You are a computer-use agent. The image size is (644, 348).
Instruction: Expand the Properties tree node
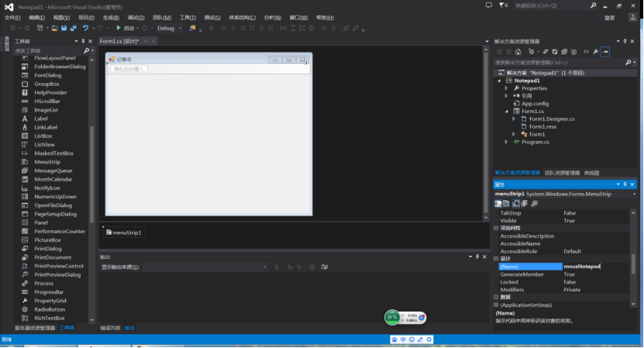click(x=506, y=88)
